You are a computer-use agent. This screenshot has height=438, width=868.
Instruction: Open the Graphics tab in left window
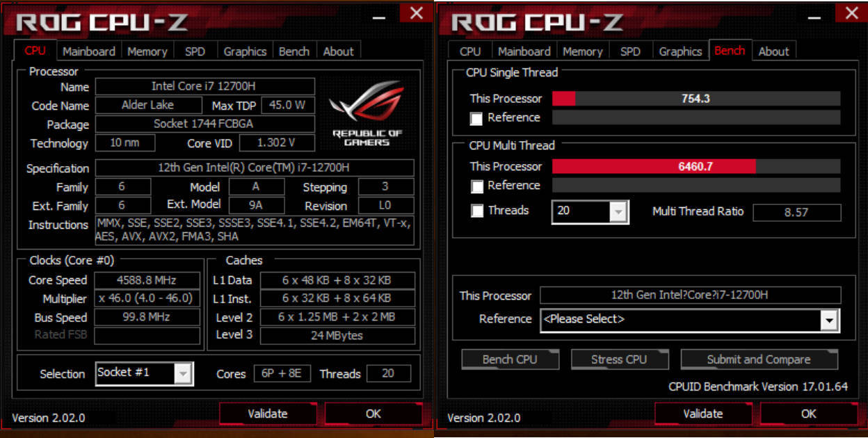pyautogui.click(x=245, y=51)
